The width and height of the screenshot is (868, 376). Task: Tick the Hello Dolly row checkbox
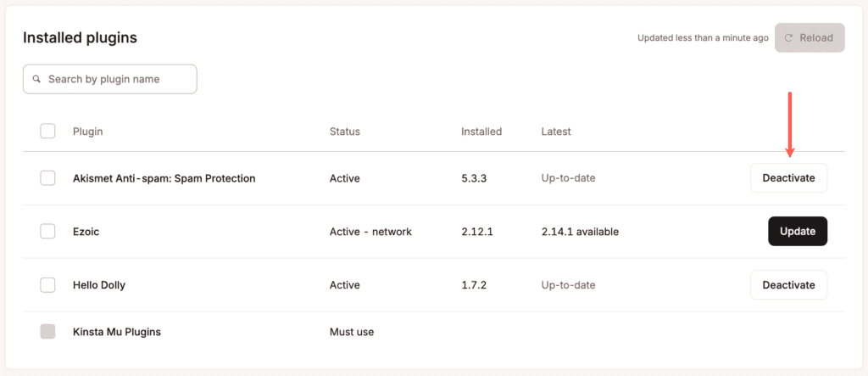(48, 285)
